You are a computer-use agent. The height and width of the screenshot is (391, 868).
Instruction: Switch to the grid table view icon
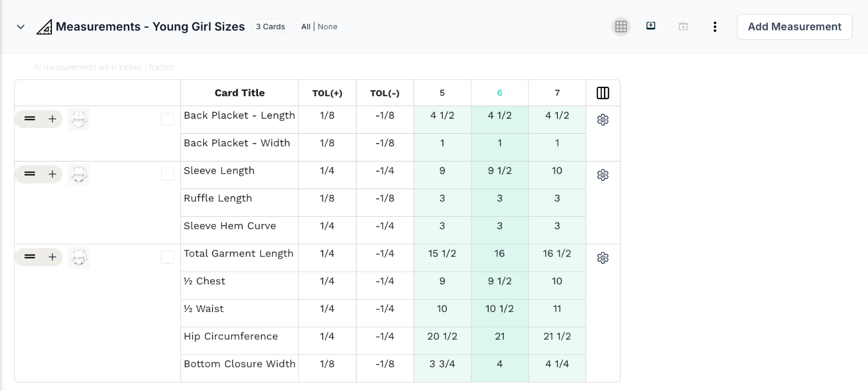pyautogui.click(x=621, y=27)
